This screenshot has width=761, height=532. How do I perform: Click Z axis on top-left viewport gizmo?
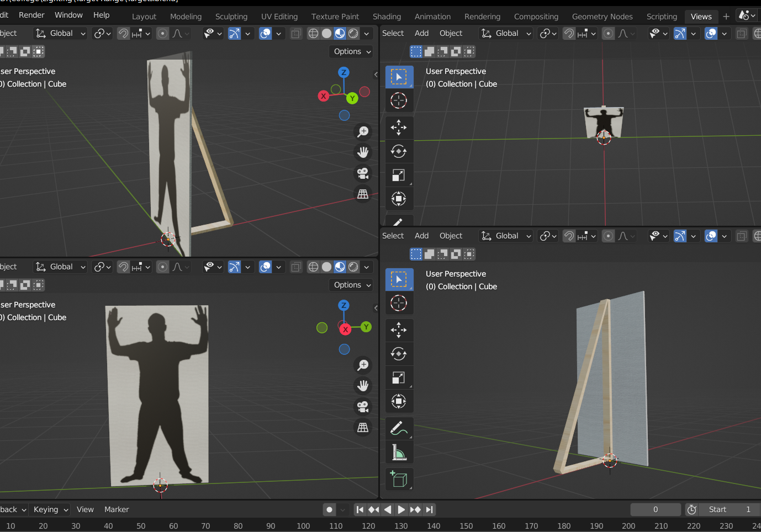(343, 72)
